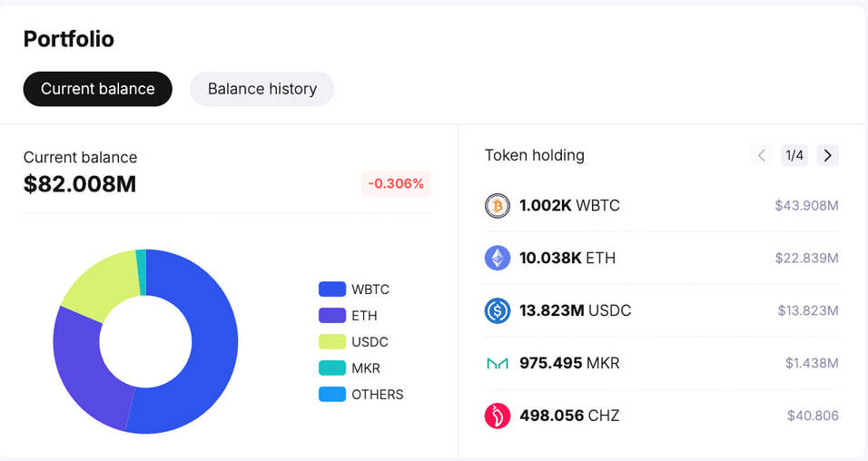Toggle USDC legend yellow-green swatch
Image resolution: width=868 pixels, height=461 pixels.
click(332, 341)
